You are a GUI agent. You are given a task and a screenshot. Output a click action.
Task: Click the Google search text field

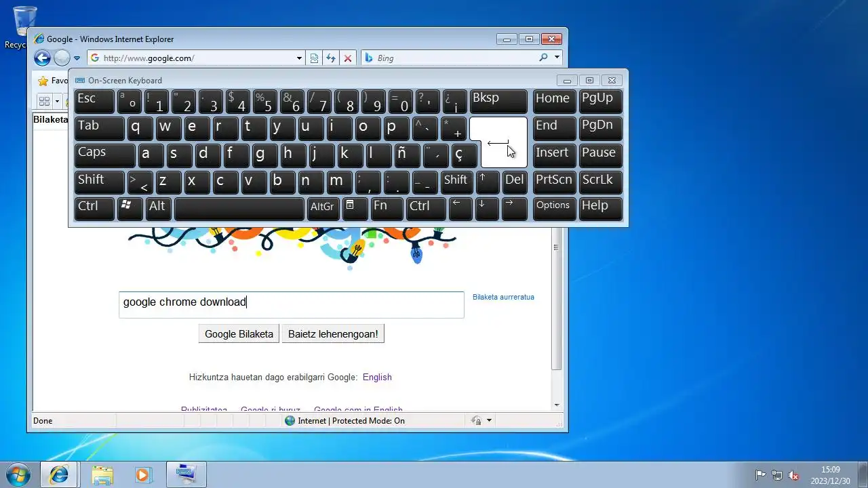click(x=292, y=305)
